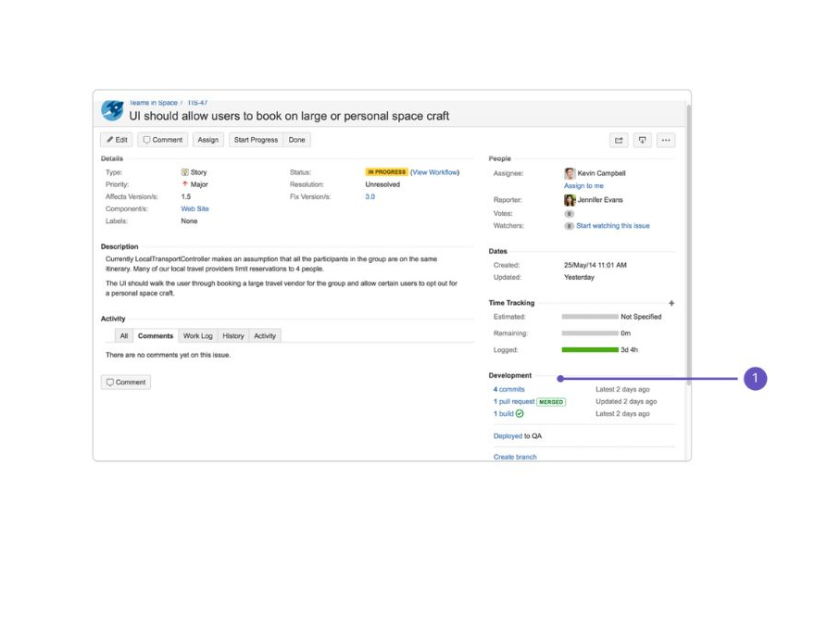Click the green build success checkmark
Image resolution: width=840 pixels, height=628 pixels.
point(520,414)
